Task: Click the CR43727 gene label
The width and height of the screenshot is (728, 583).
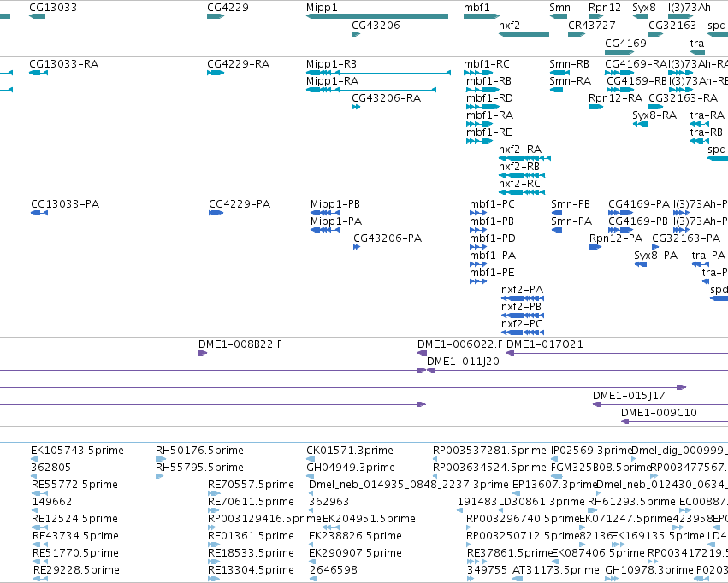Action: [591, 25]
